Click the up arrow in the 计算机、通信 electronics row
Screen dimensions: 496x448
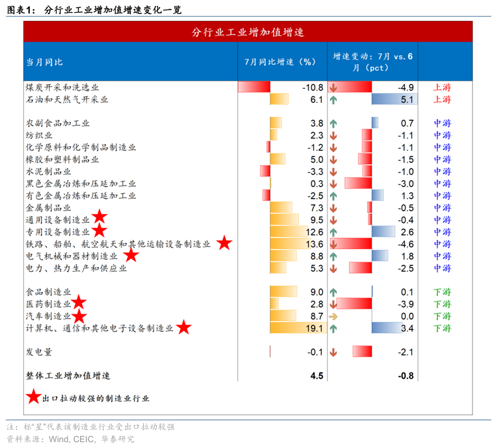[333, 329]
